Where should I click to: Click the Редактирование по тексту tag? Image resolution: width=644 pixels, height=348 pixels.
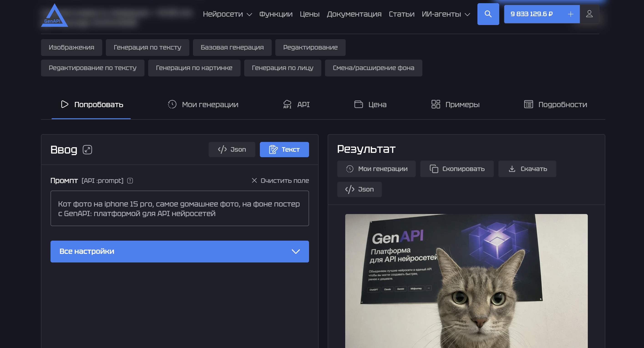click(92, 68)
